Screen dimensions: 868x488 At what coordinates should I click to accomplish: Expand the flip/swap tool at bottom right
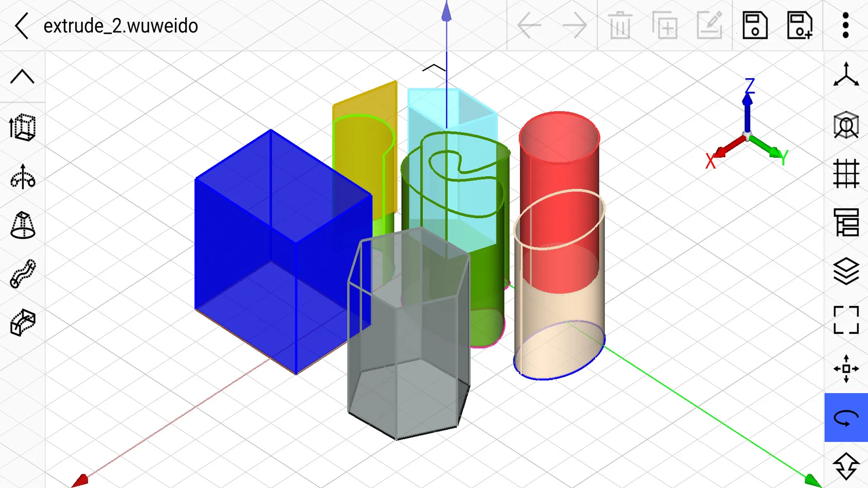[x=847, y=466]
